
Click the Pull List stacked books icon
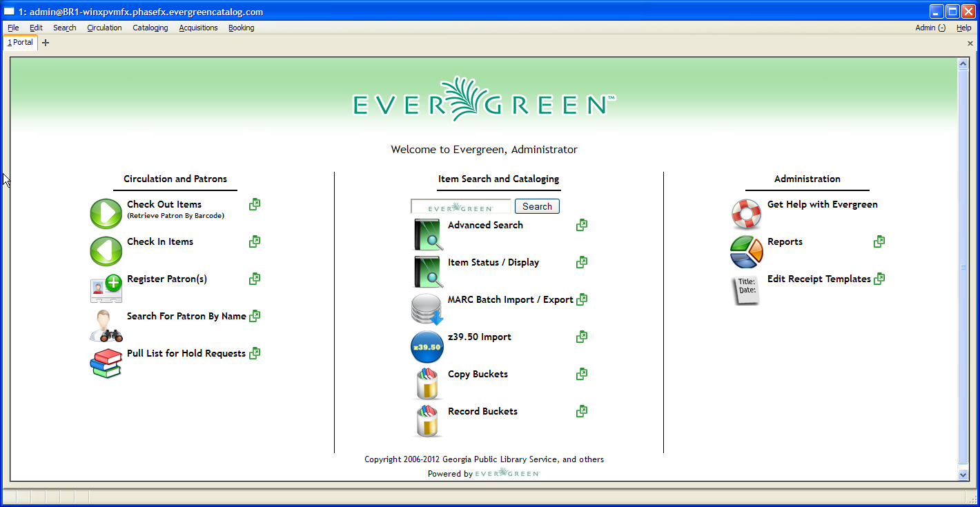tap(106, 363)
